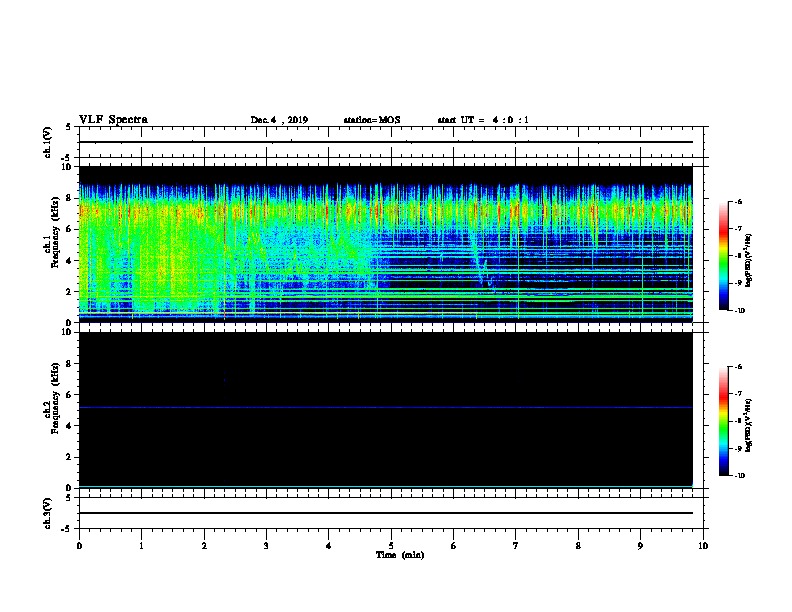Click time axis tick label "10" at bottom right
Viewport: 792px width, 612px height.
(703, 546)
